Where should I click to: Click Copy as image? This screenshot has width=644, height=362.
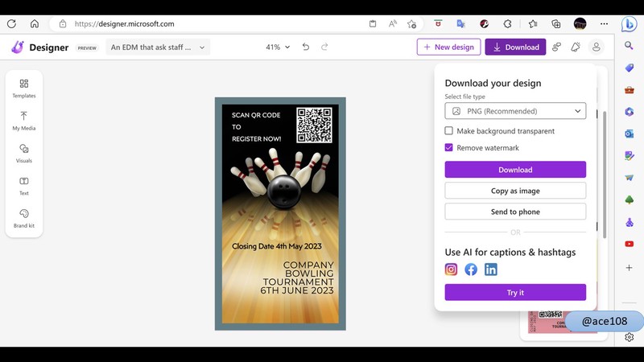click(x=515, y=191)
